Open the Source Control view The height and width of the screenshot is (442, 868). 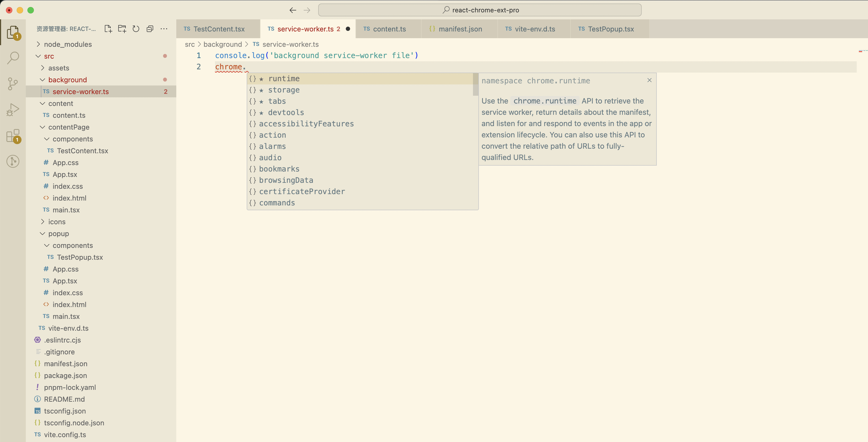pos(13,84)
